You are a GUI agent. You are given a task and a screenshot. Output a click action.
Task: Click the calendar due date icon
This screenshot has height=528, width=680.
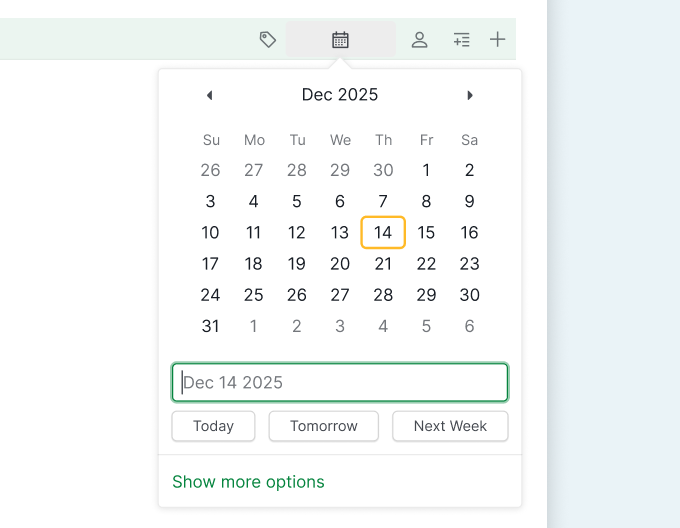click(x=340, y=40)
